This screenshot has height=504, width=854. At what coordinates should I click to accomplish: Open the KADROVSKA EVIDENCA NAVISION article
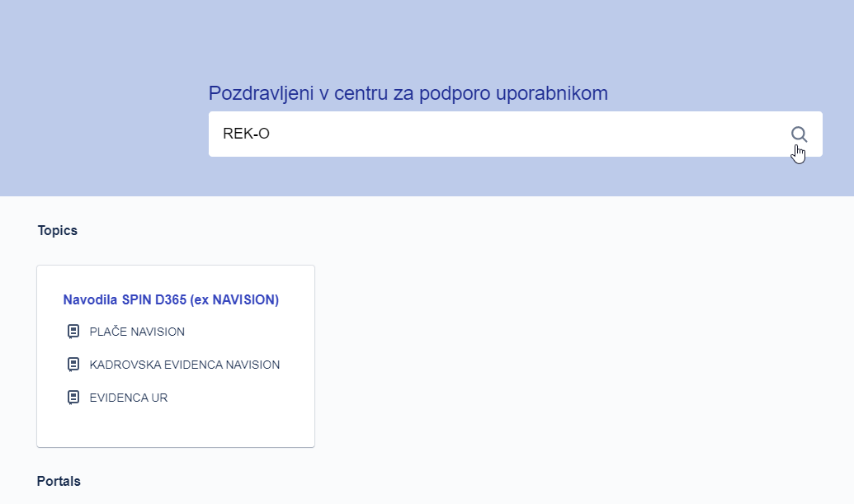185,365
